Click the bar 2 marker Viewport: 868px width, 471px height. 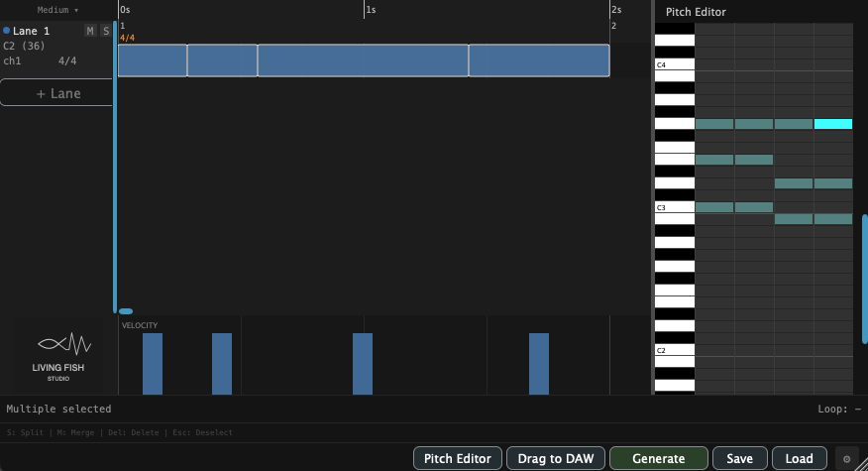click(x=613, y=26)
